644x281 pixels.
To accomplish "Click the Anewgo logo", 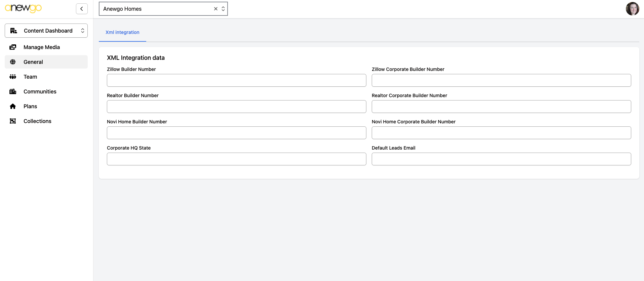I will click(x=23, y=8).
